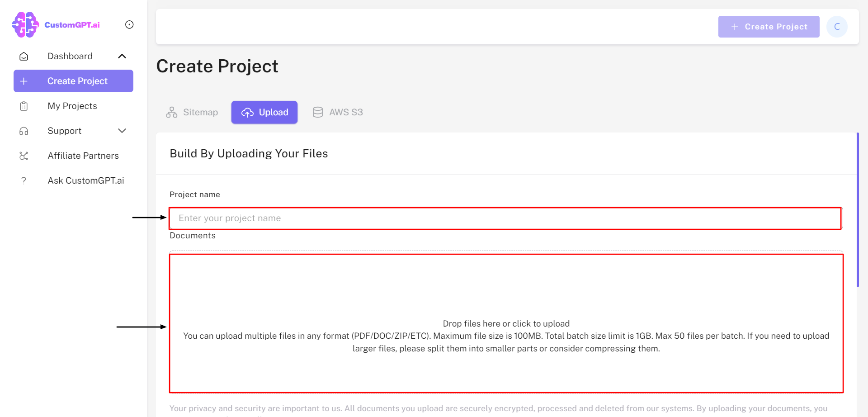868x417 pixels.
Task: Collapse the Dashboard menu chevron
Action: click(122, 56)
